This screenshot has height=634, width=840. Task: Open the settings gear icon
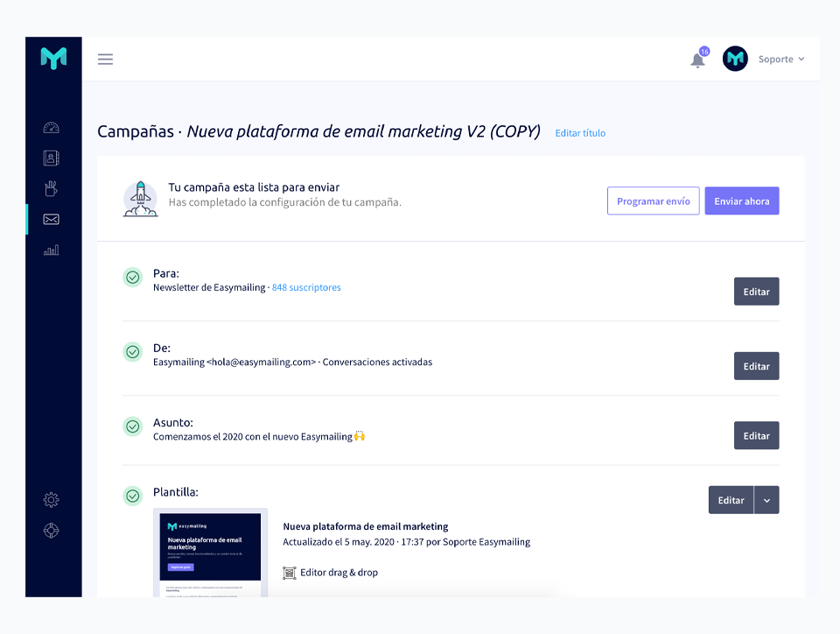point(52,500)
